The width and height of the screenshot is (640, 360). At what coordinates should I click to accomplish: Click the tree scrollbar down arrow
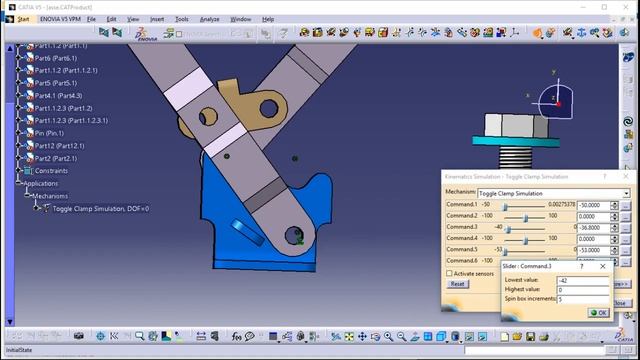tap(10, 322)
